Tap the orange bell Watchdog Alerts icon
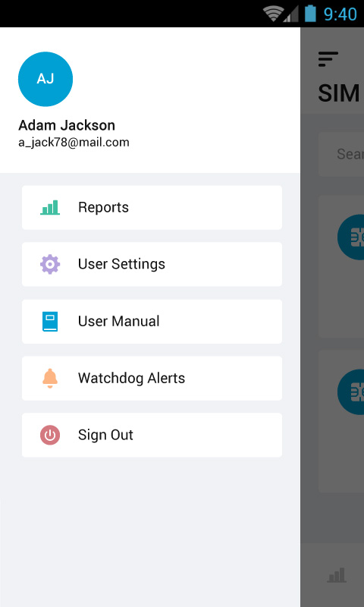This screenshot has height=607, width=364. click(x=50, y=378)
